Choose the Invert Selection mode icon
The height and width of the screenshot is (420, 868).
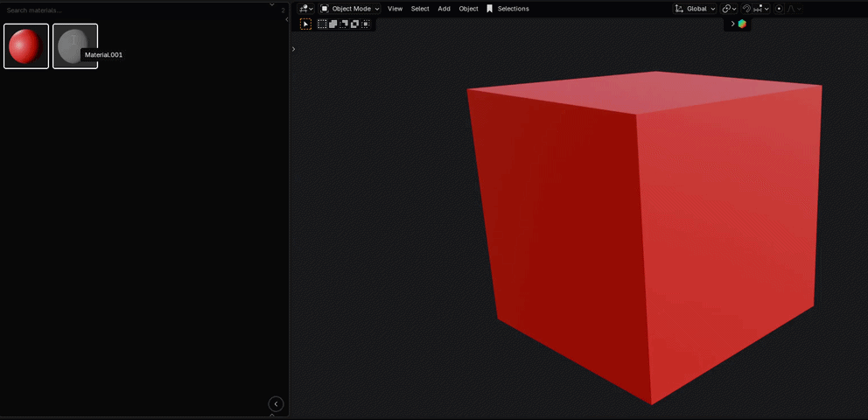click(355, 24)
